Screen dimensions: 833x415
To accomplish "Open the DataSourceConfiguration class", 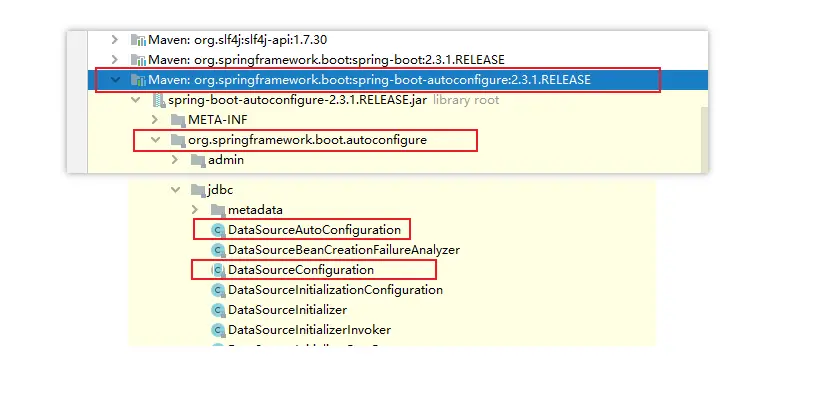I will [301, 270].
